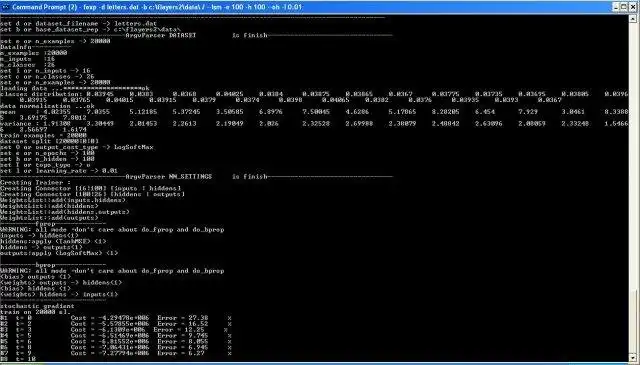This screenshot has width=640, height=365.
Task: Click the 'n_classes :26' line
Action: 27,65
